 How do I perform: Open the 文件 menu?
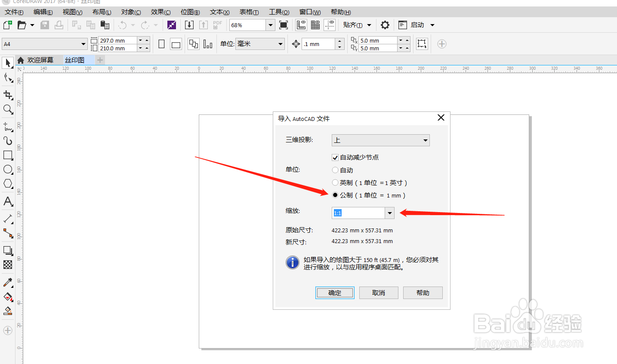(14, 12)
